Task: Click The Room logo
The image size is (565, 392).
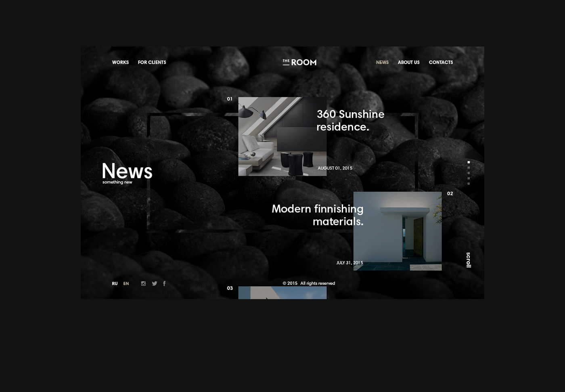Action: click(299, 62)
